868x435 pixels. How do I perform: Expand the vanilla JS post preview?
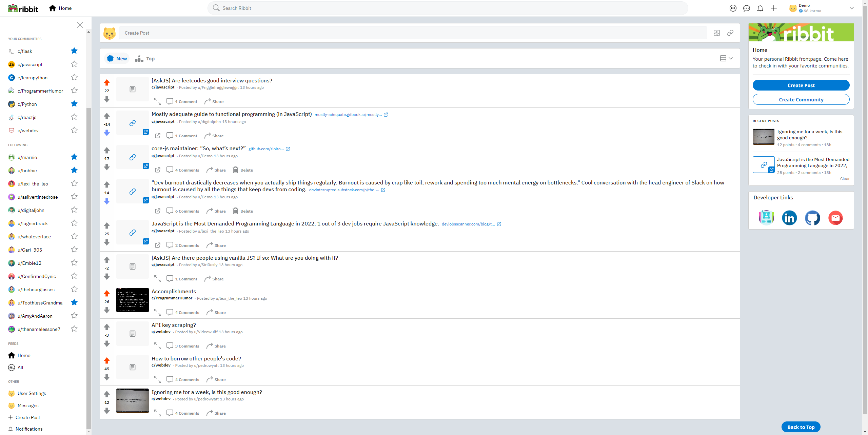[158, 279]
